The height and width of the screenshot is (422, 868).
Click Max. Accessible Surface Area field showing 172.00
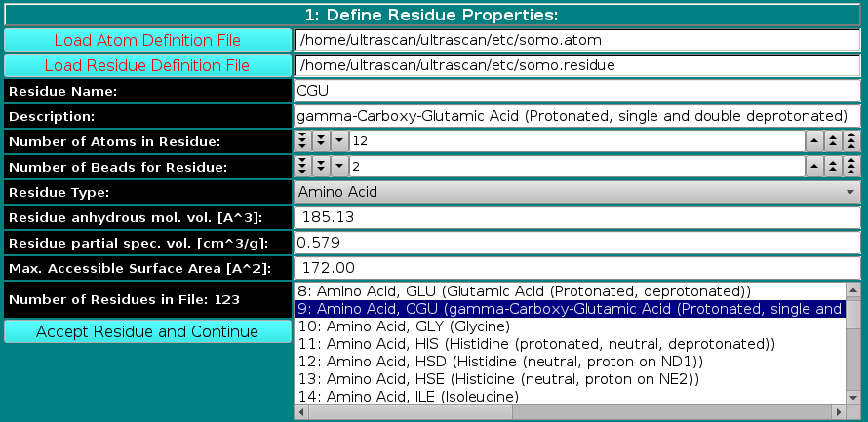point(577,268)
